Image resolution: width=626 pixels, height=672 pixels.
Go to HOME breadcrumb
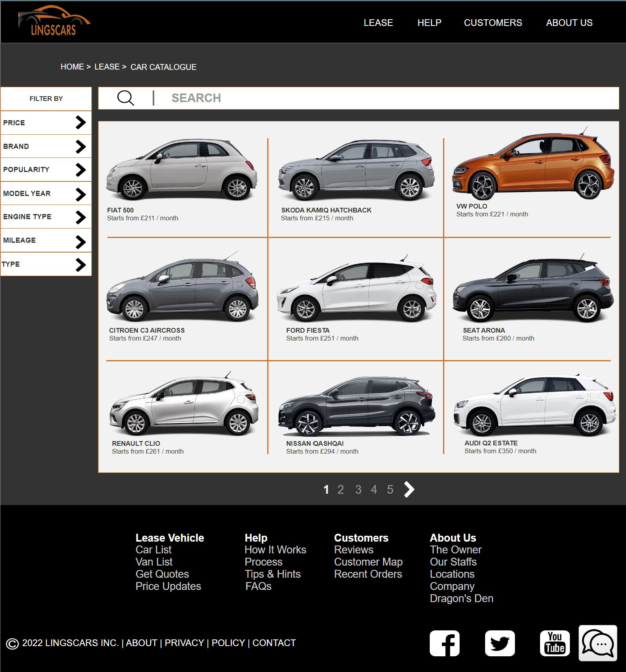pos(72,67)
